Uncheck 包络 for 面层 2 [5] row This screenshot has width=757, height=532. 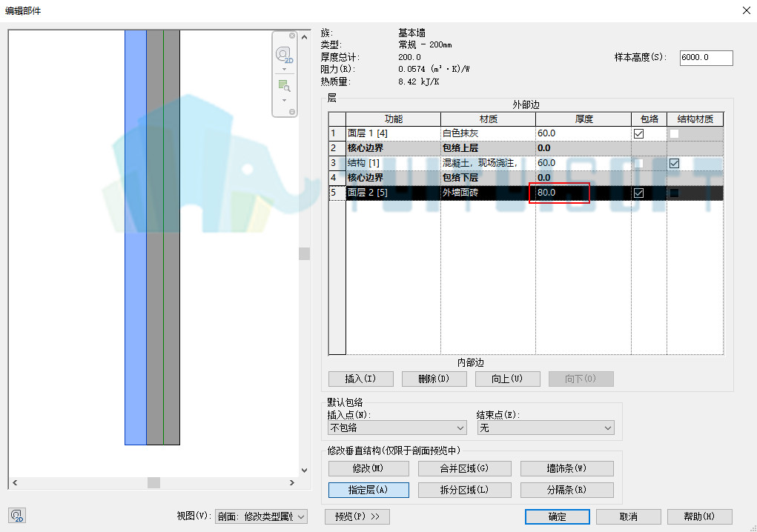638,193
